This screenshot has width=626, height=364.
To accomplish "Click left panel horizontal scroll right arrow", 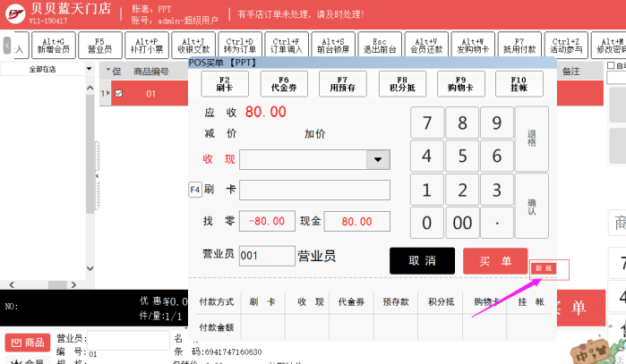I will tap(73, 284).
